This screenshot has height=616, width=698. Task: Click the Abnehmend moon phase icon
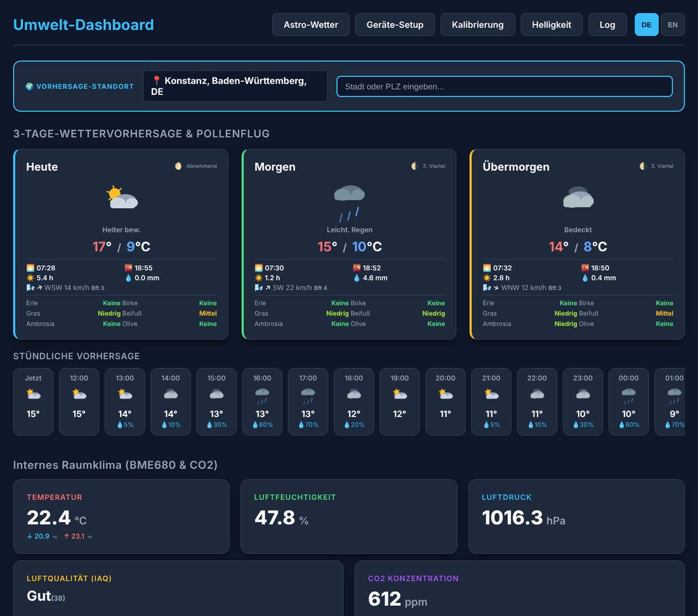(x=178, y=166)
